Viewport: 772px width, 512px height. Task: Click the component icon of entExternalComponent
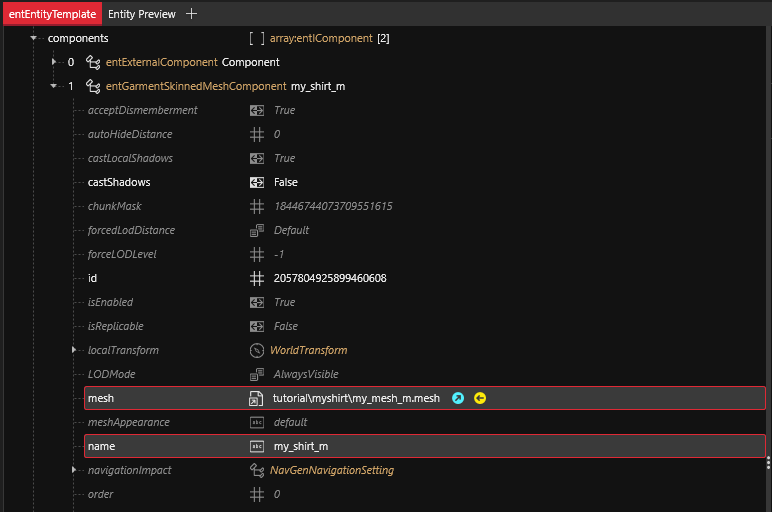coord(93,62)
